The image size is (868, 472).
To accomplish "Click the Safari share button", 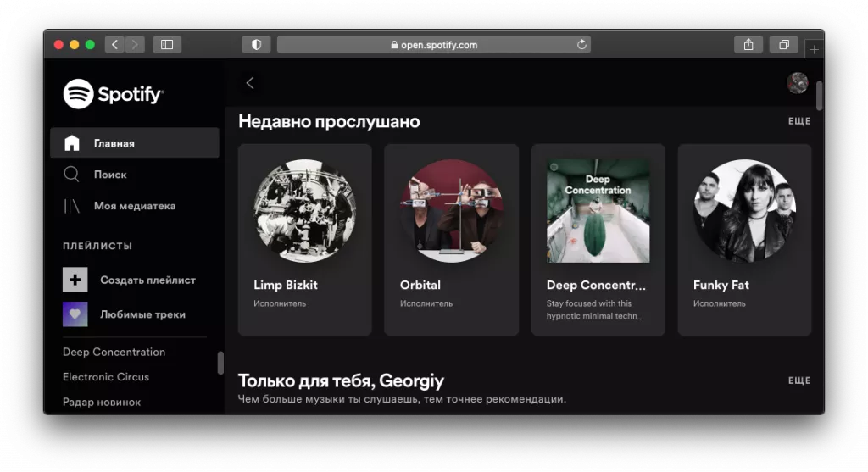I will [748, 44].
